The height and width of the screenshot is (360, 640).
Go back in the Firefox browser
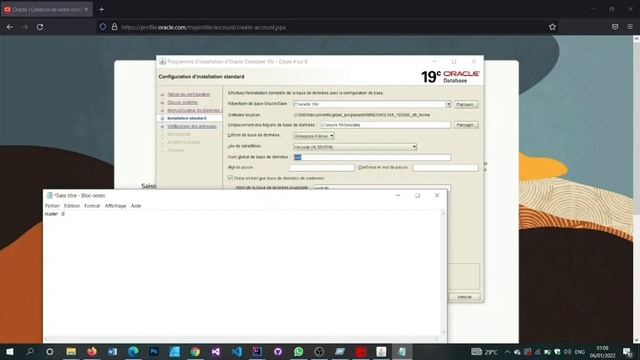10,27
